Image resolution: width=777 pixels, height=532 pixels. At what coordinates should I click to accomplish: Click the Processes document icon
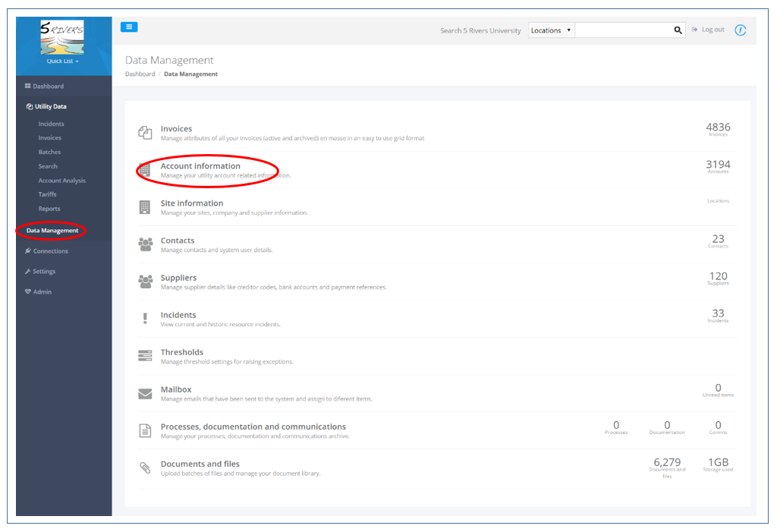[145, 430]
